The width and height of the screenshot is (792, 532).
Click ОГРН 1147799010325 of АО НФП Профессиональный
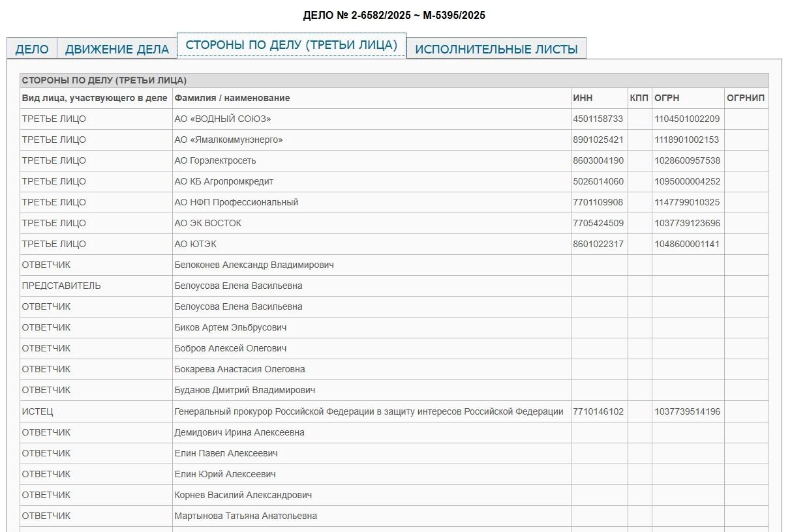(x=687, y=202)
